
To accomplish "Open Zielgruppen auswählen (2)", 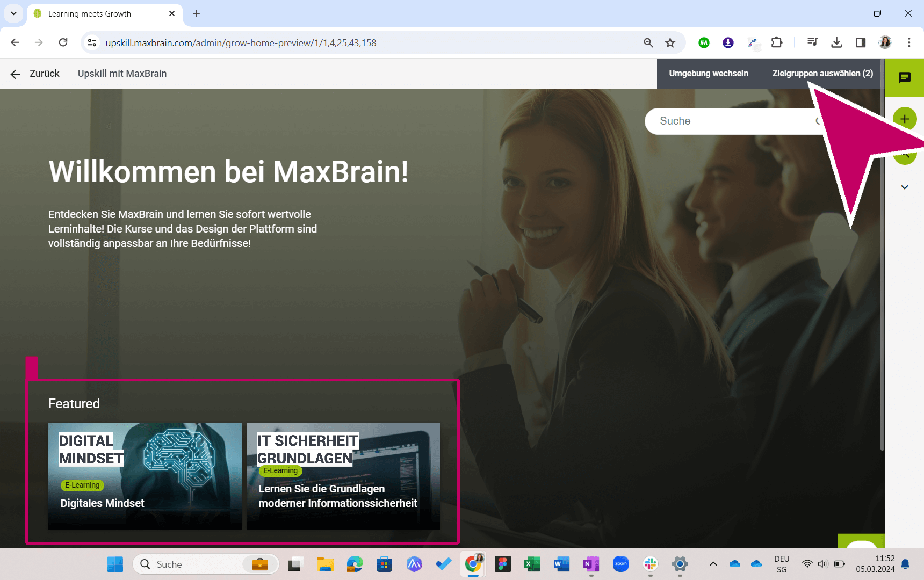I will click(822, 74).
